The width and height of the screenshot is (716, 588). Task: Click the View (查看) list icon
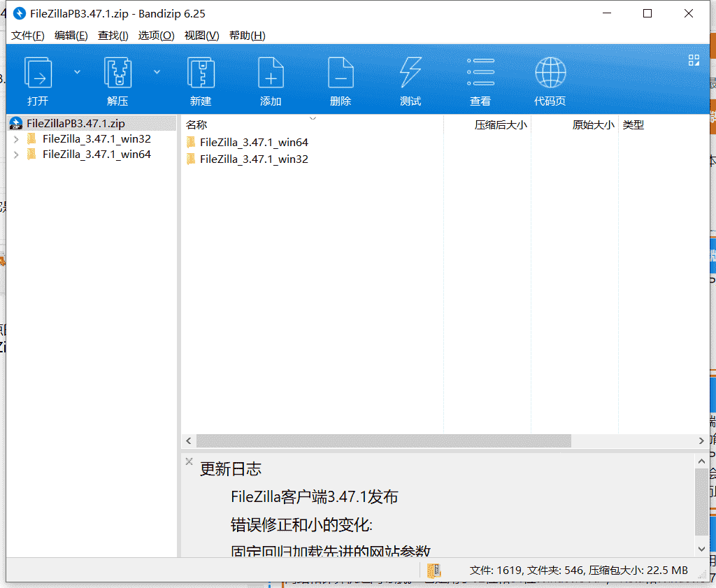point(480,72)
